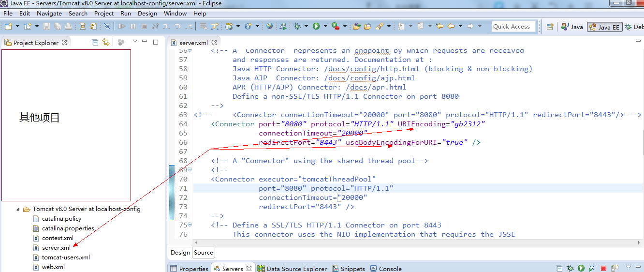Click the Open Type folder icon
The height and width of the screenshot is (272, 644).
pyautogui.click(x=357, y=26)
